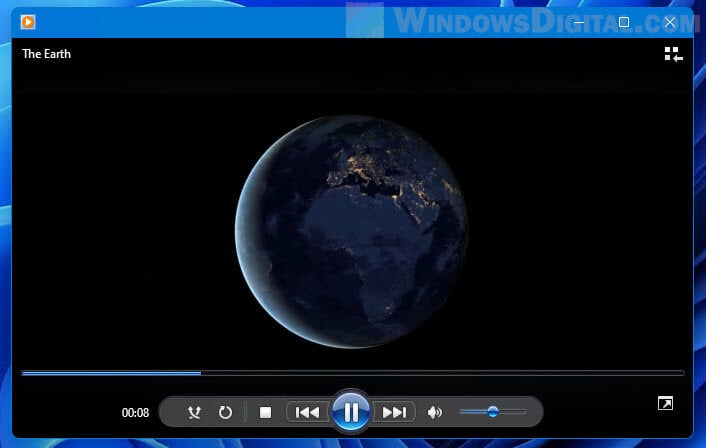Skip to the next track
The height and width of the screenshot is (448, 706).
[394, 412]
